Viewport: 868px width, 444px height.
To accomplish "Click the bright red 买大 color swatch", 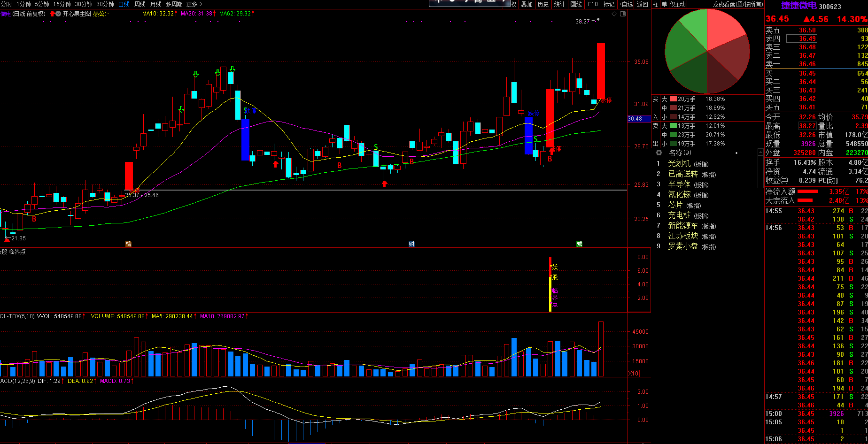I will [x=673, y=99].
